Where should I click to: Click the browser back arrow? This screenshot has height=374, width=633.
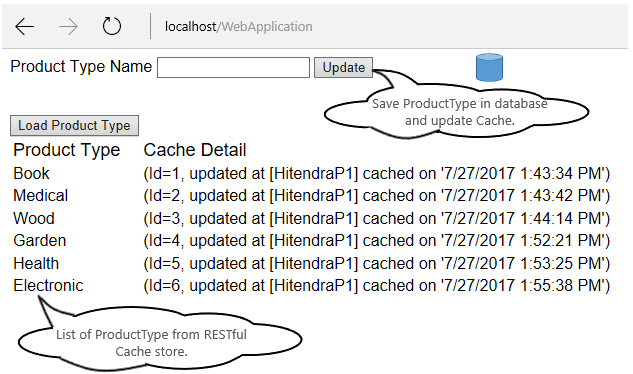point(25,27)
